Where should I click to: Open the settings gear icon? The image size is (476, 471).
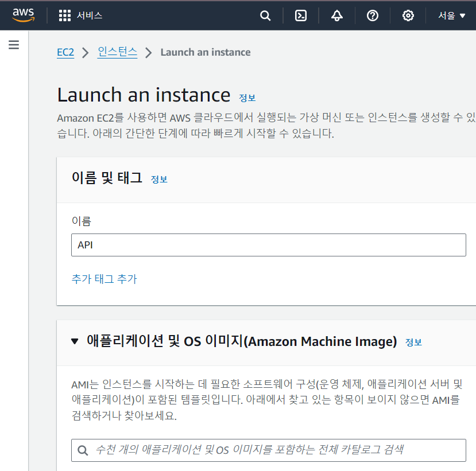408,15
